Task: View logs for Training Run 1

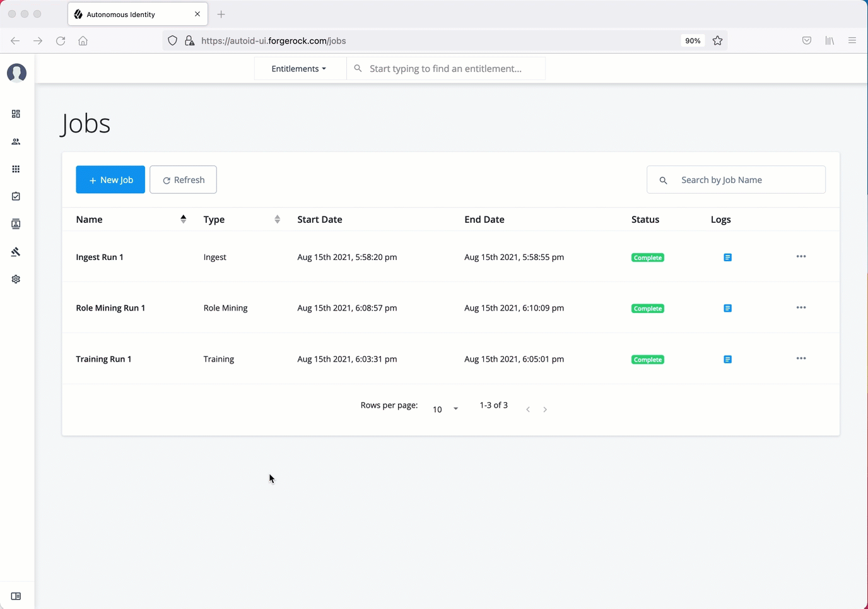Action: click(x=727, y=360)
